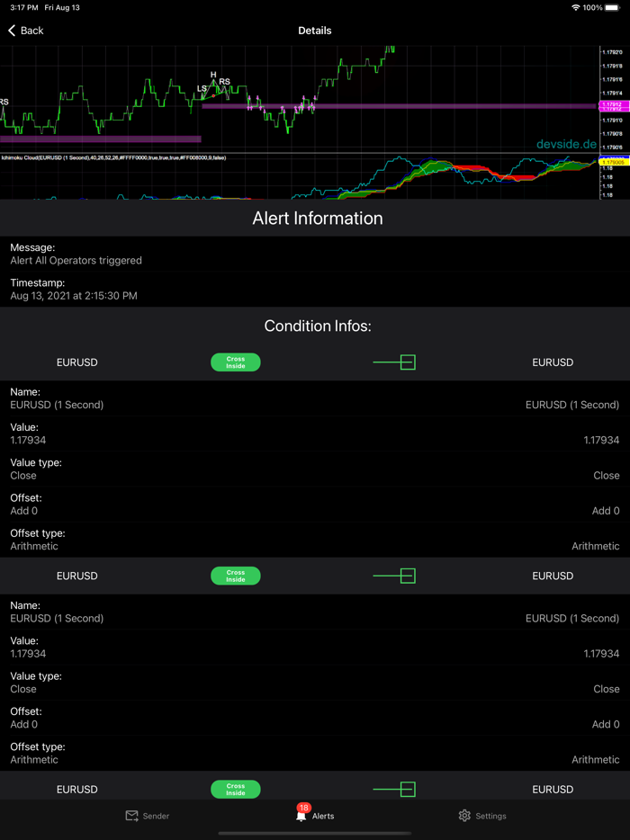Tap the red 18 notification badge
Image resolution: width=630 pixels, height=840 pixels.
click(304, 808)
